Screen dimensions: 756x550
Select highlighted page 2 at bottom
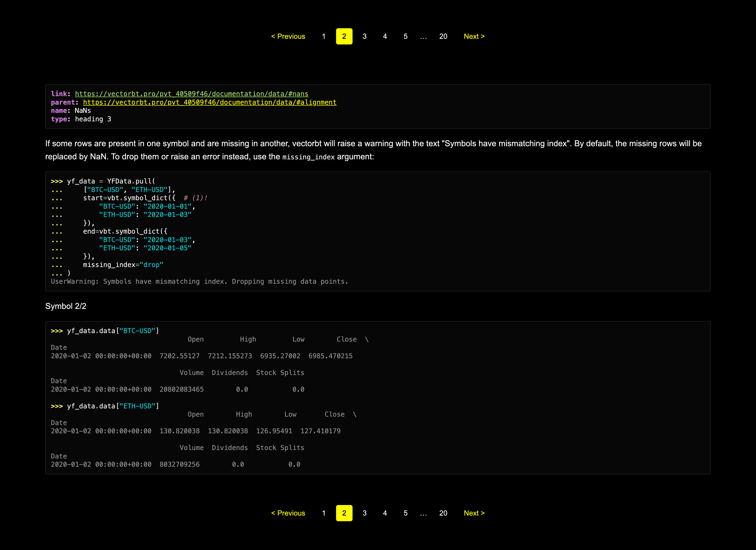click(x=344, y=513)
